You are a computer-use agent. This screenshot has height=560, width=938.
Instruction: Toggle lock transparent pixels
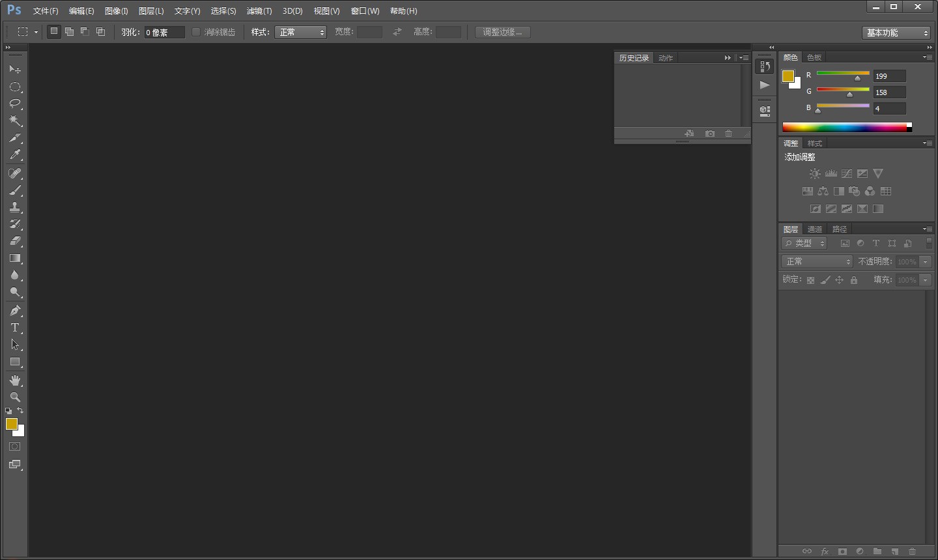[810, 280]
